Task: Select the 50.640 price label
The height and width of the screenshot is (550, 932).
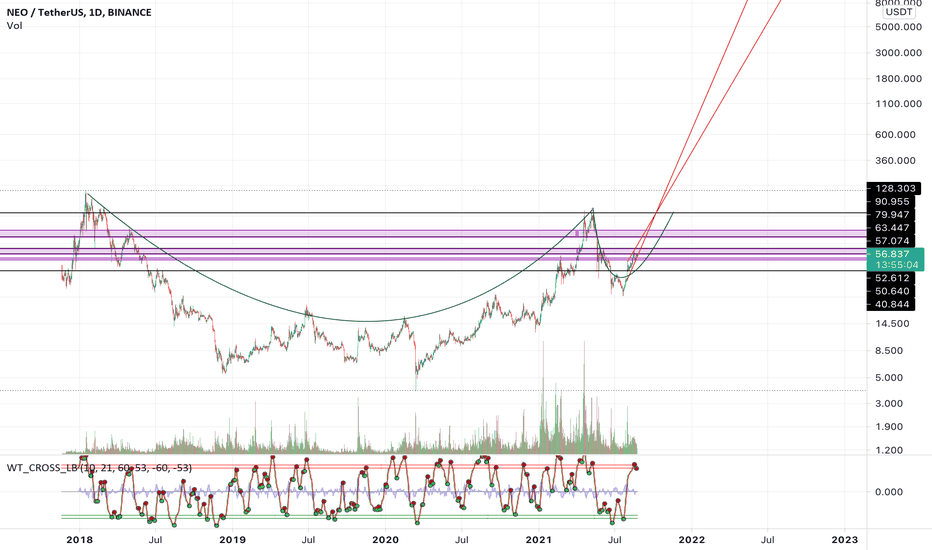Action: 891,291
